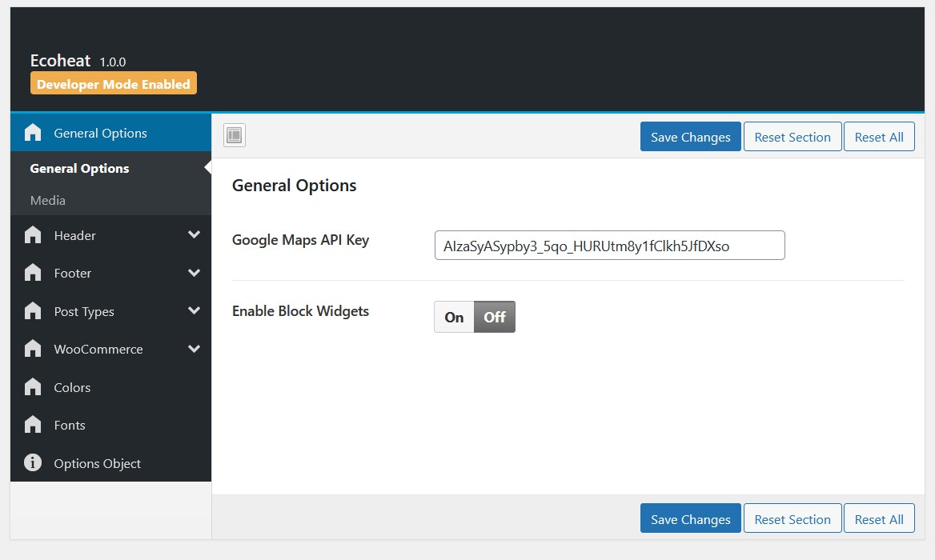Click the Developer Mode Enabled badge

[x=114, y=83]
